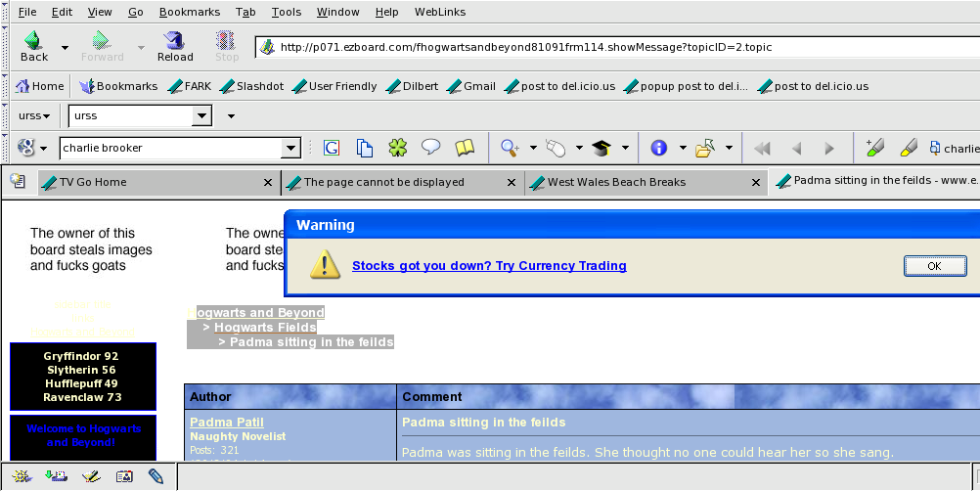Close the TV Go Home tab
The height and width of the screenshot is (491, 980).
(x=268, y=182)
